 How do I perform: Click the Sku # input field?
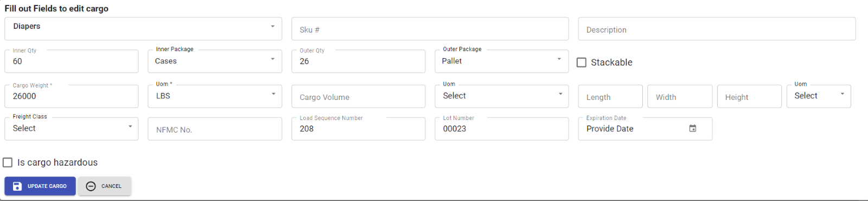pos(430,29)
